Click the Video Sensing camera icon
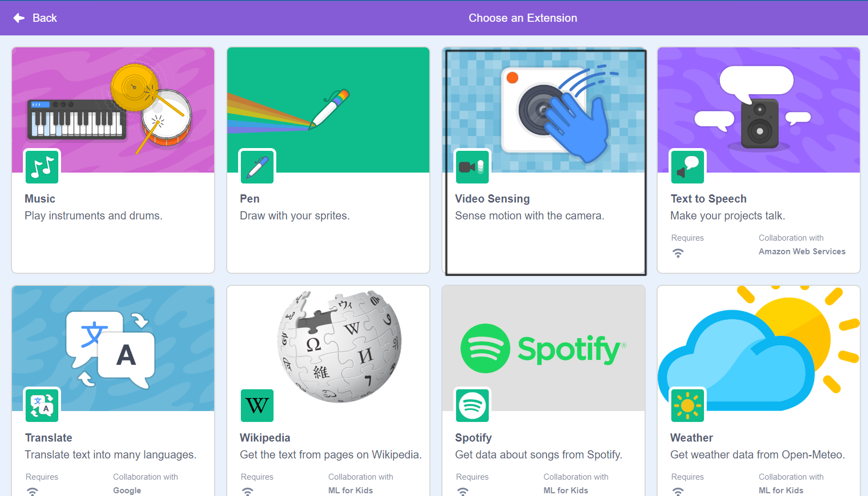 pyautogui.click(x=472, y=167)
